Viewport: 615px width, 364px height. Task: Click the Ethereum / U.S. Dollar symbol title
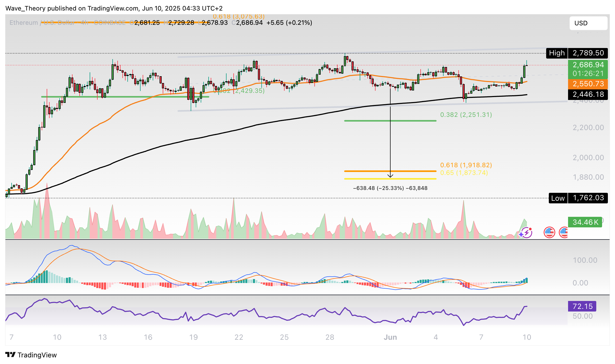(x=42, y=23)
